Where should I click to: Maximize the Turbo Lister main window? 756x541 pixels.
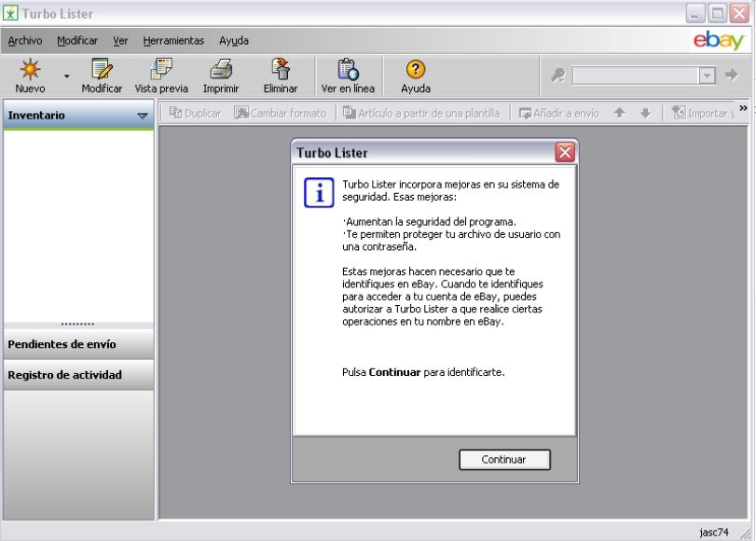coord(717,13)
